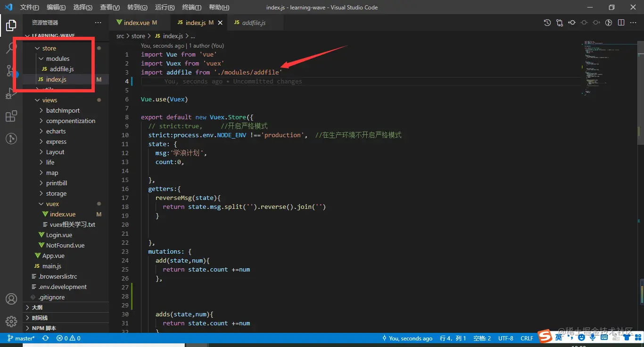Click the GitLens branch circle icon in editor toolbar
Viewport: 644px width, 347px height.
(609, 23)
